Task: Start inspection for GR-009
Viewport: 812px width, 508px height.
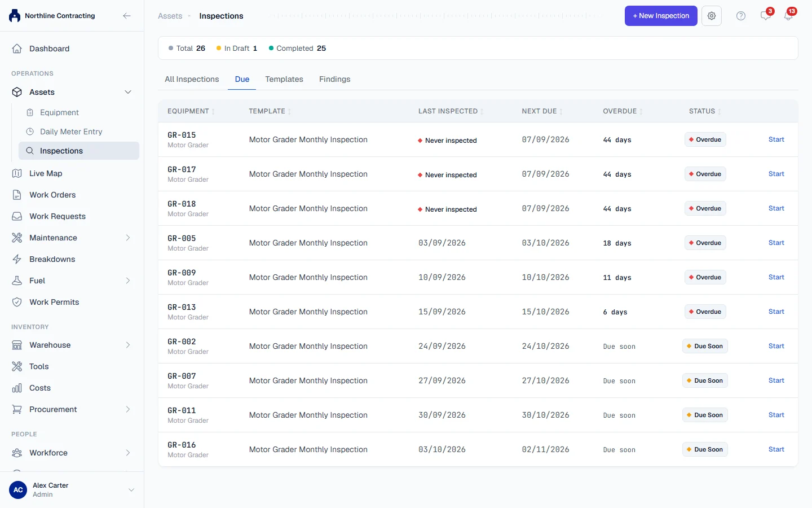Action: tap(776, 277)
